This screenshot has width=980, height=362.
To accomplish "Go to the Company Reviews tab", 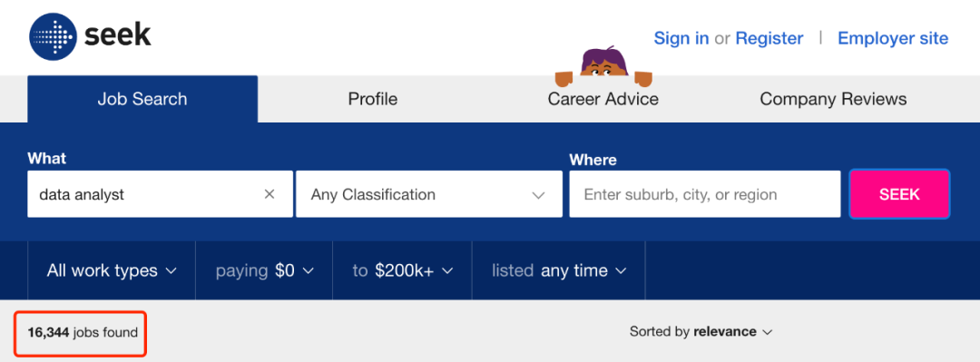I will (x=833, y=99).
